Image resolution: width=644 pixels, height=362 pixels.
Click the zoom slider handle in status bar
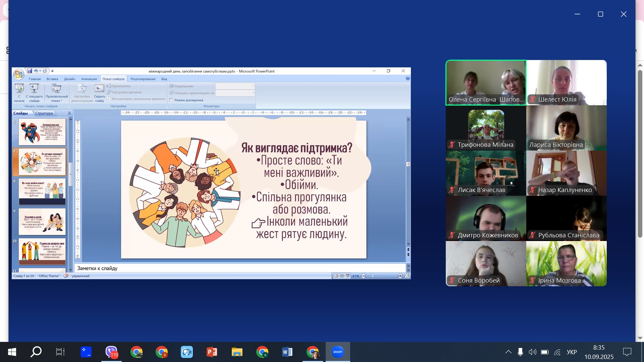373,276
